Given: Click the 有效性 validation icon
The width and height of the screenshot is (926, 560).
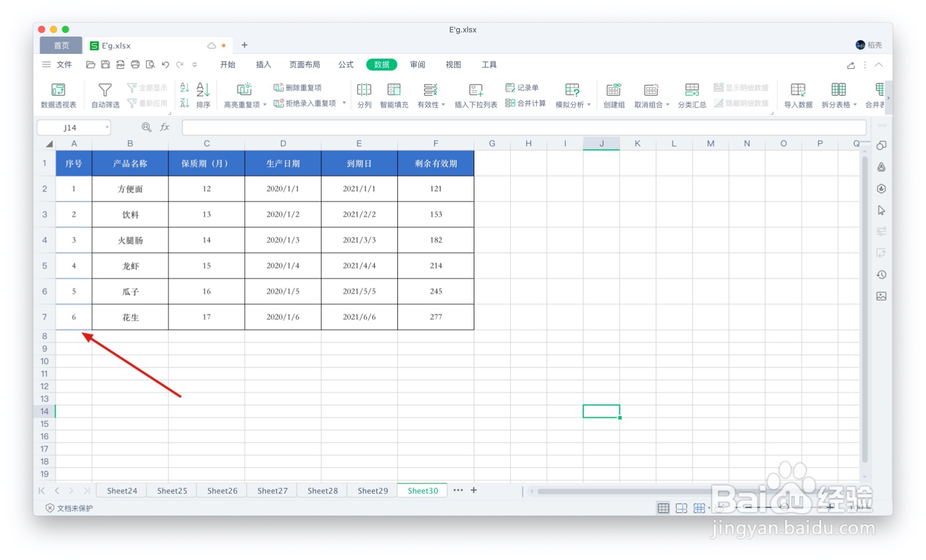Looking at the screenshot, I should tap(430, 90).
